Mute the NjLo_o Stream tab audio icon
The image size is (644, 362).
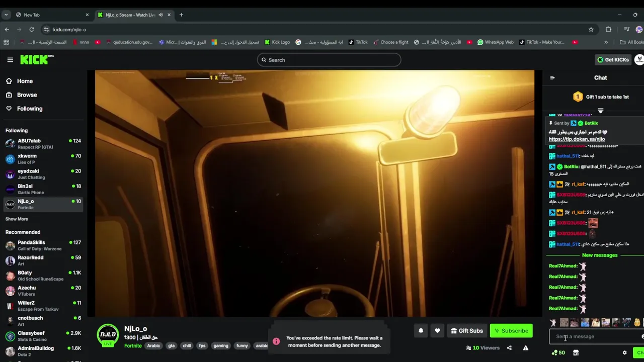(x=160, y=15)
